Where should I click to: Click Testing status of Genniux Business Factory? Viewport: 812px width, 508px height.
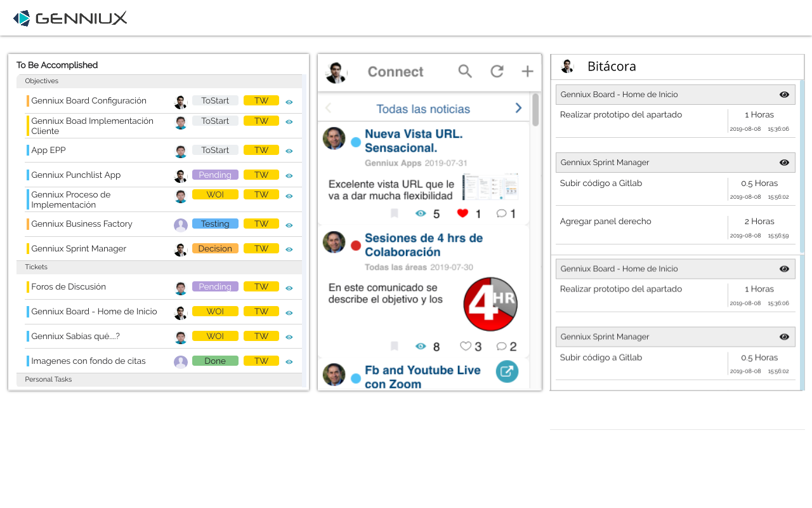point(215,224)
